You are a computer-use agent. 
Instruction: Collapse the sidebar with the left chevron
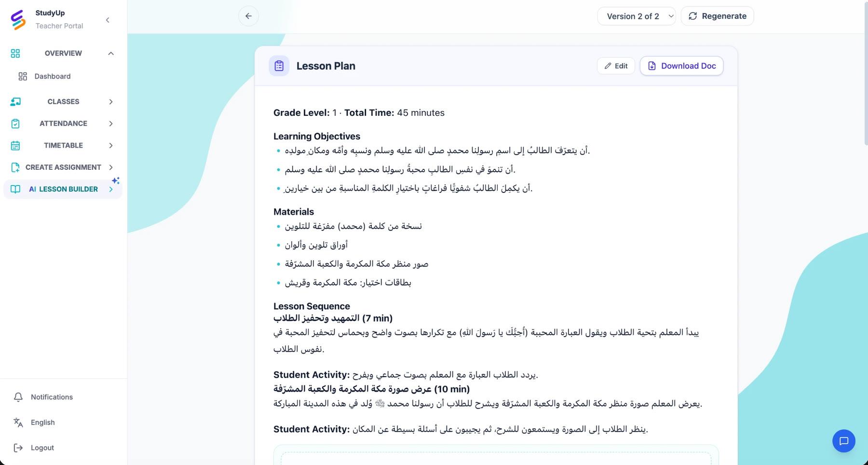(108, 20)
